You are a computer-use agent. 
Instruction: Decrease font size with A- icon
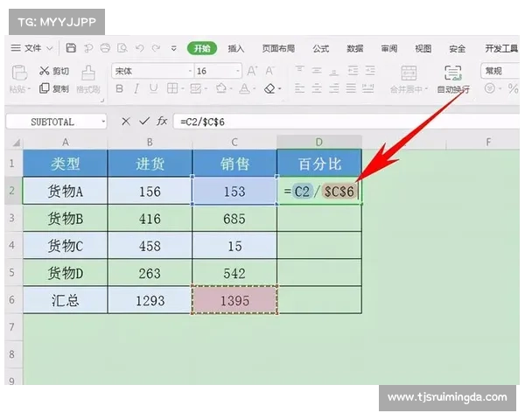pyautogui.click(x=269, y=71)
